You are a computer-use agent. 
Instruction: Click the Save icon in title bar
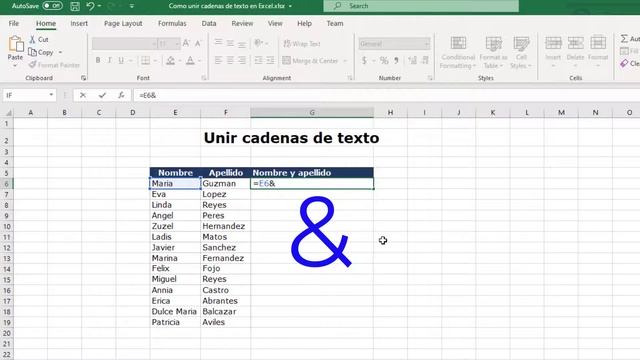tap(75, 6)
